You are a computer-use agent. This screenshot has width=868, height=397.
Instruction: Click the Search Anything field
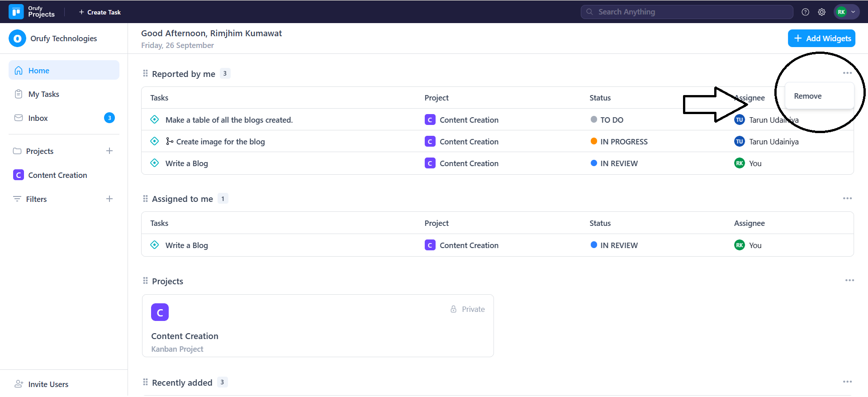click(687, 12)
